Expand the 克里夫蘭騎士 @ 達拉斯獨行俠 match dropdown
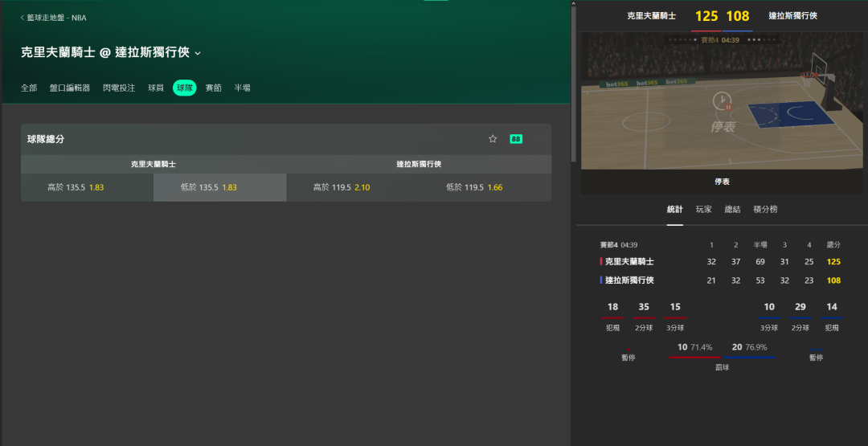 198,53
